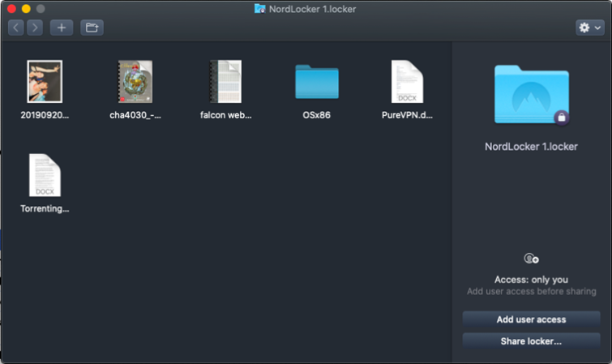Open the OSx86 folder
The image size is (612, 364).
[317, 82]
